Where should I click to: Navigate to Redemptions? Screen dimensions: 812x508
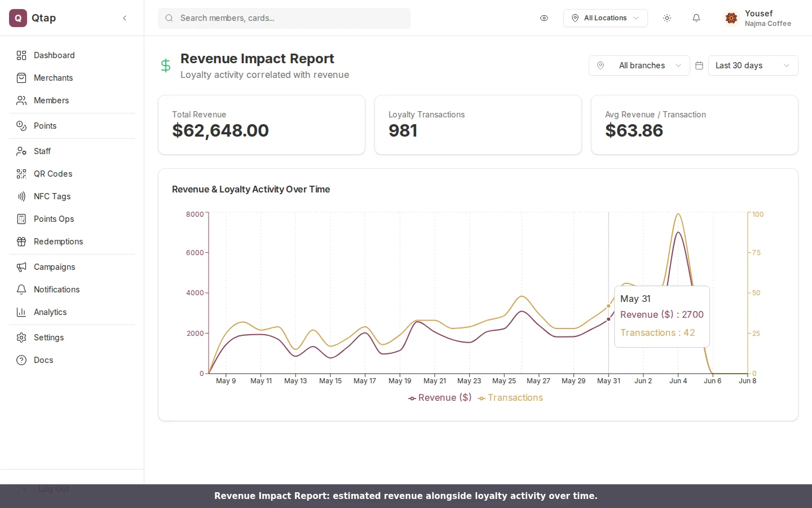72,242
